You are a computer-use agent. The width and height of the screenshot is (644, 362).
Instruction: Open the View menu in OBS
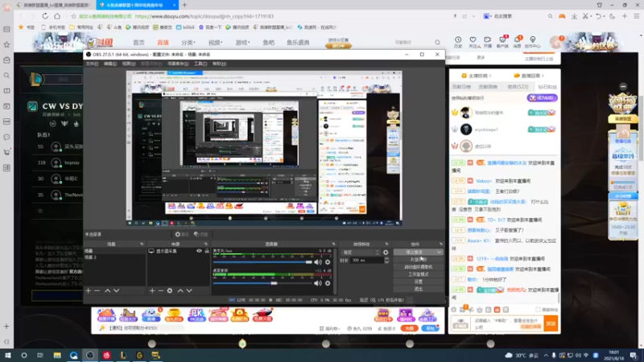tap(129, 64)
